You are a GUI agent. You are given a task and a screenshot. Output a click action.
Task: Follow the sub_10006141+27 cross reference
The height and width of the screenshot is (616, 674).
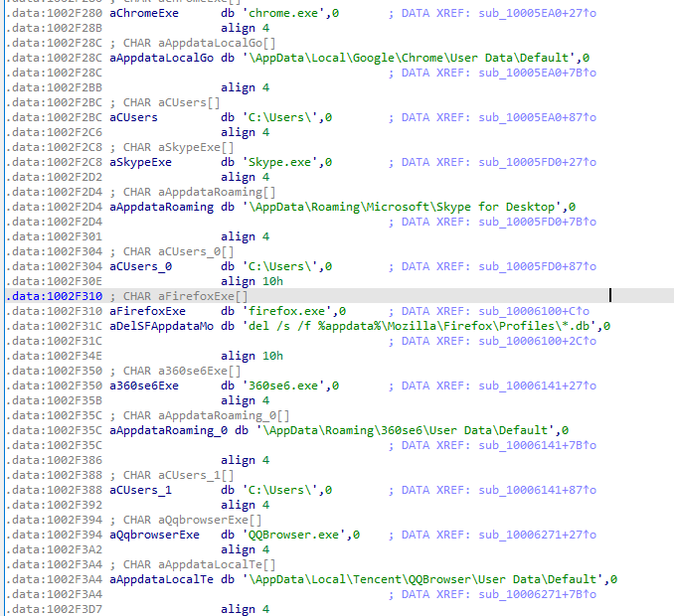point(537,385)
